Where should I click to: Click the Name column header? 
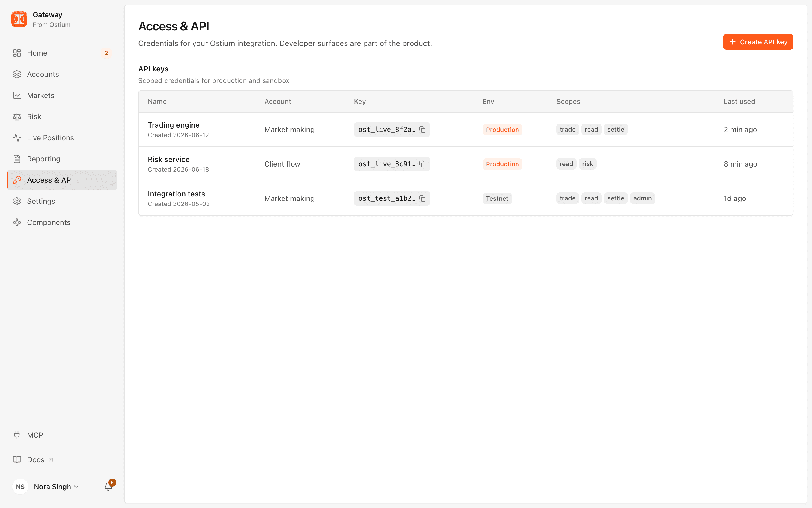pyautogui.click(x=157, y=102)
